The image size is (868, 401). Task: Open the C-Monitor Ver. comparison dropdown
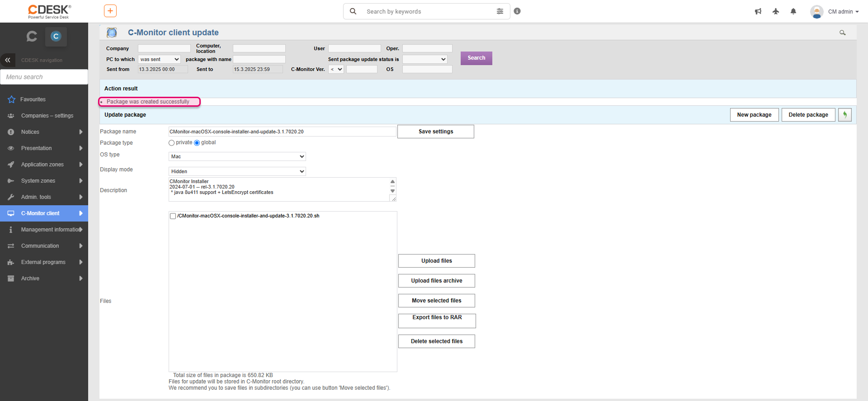click(x=336, y=69)
